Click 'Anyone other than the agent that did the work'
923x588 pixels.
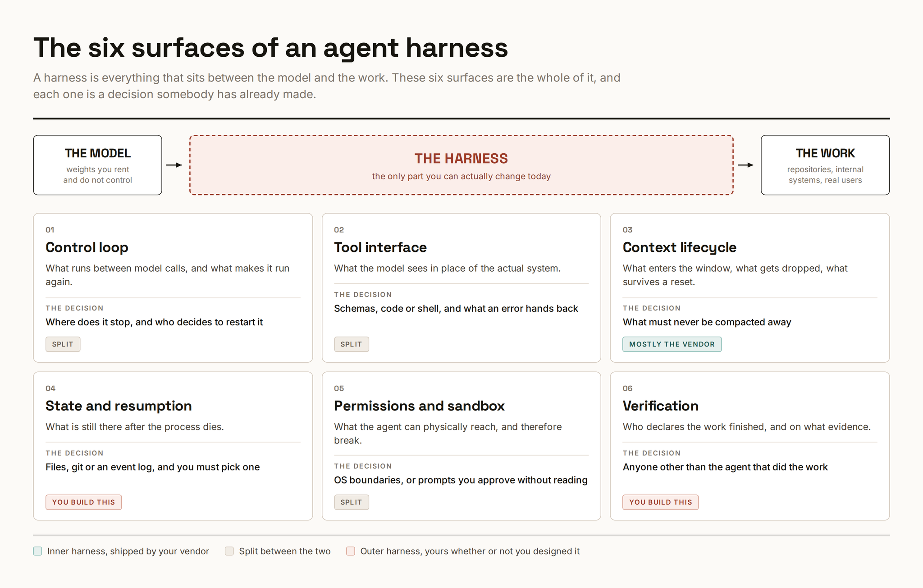[725, 467]
